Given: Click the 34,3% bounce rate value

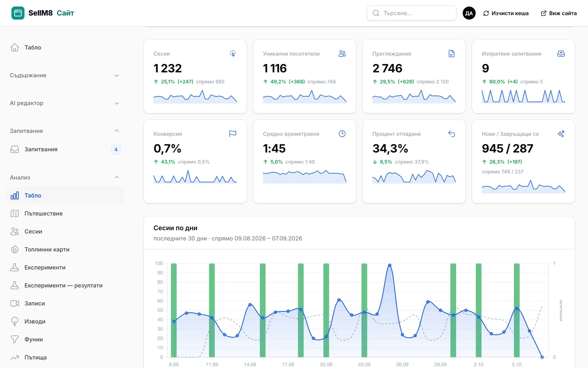Looking at the screenshot, I should [390, 148].
